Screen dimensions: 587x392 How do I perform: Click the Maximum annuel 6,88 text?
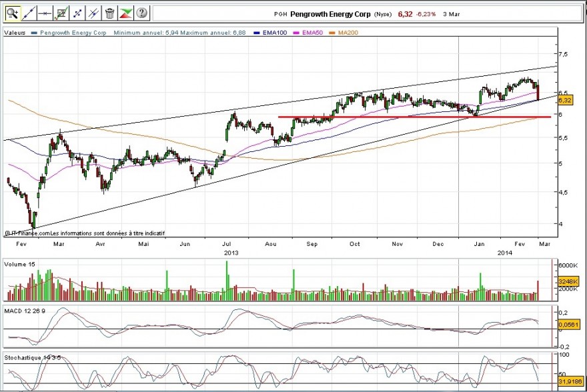point(213,33)
